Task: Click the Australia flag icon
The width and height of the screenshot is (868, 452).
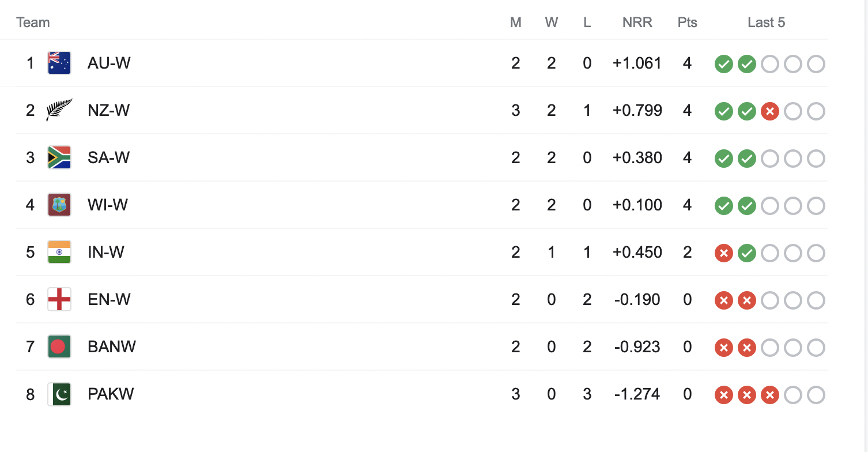Action: pyautogui.click(x=59, y=63)
